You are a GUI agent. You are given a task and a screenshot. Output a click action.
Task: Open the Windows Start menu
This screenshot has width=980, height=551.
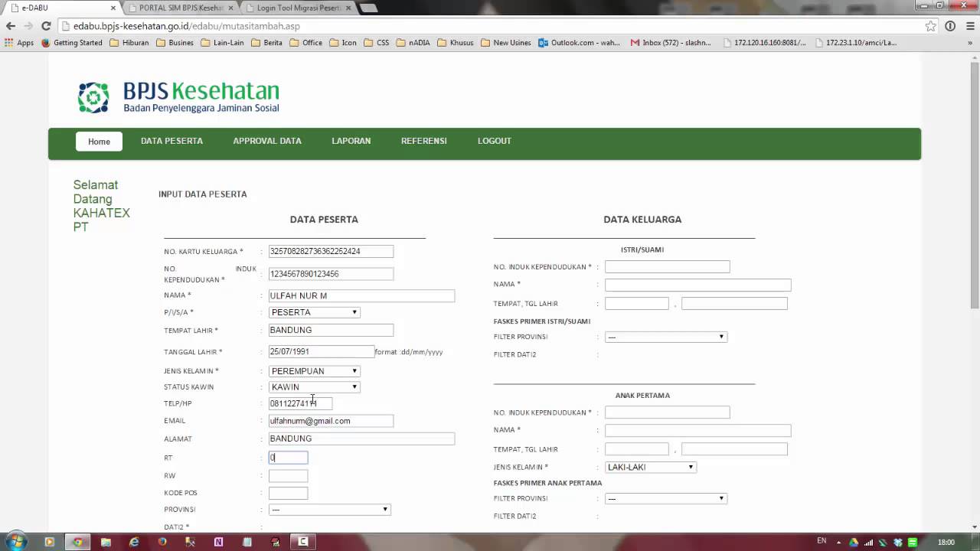(16, 542)
